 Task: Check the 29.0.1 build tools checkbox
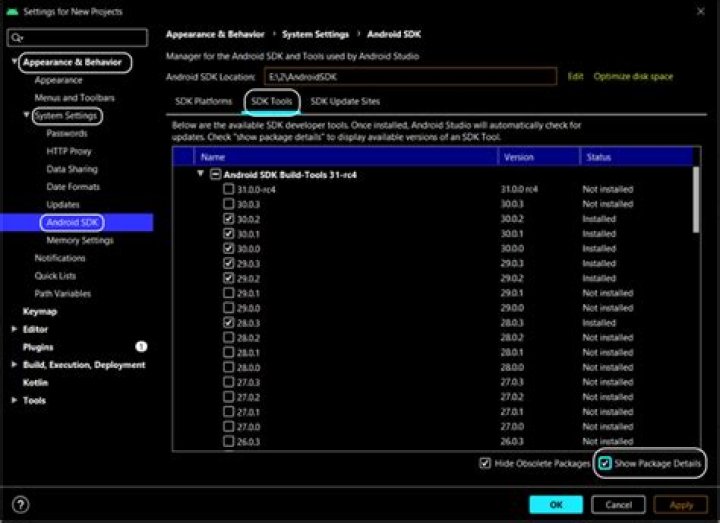228,292
